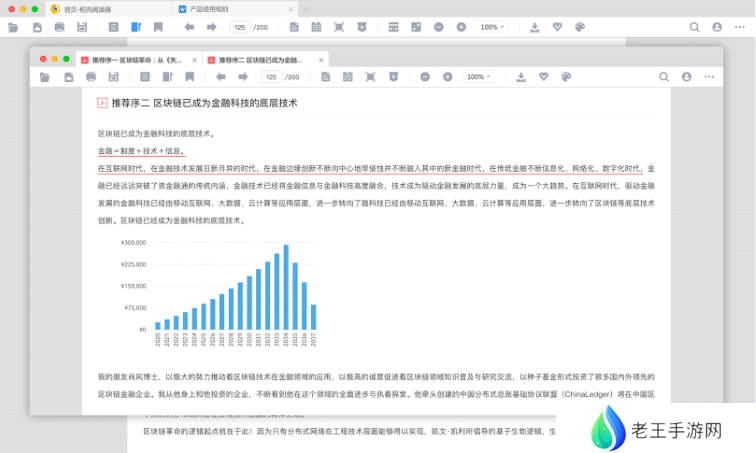This screenshot has width=756, height=453.
Task: Open palette theme icon in back window
Action: (x=580, y=27)
